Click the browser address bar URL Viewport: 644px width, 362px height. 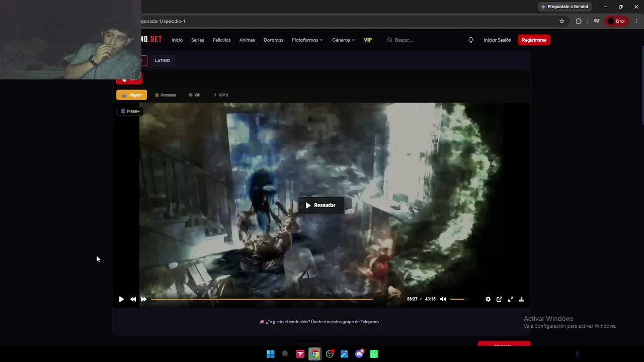pyautogui.click(x=163, y=21)
